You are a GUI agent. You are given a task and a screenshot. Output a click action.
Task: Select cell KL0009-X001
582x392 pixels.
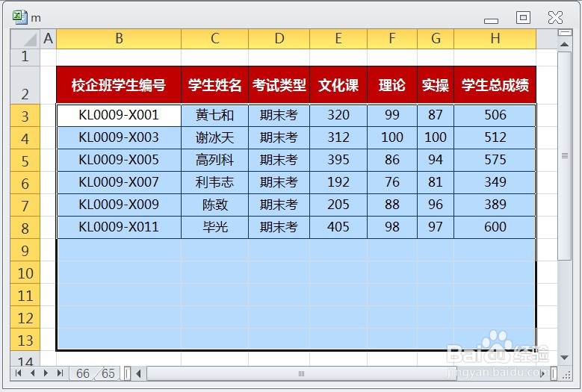pyautogui.click(x=119, y=115)
